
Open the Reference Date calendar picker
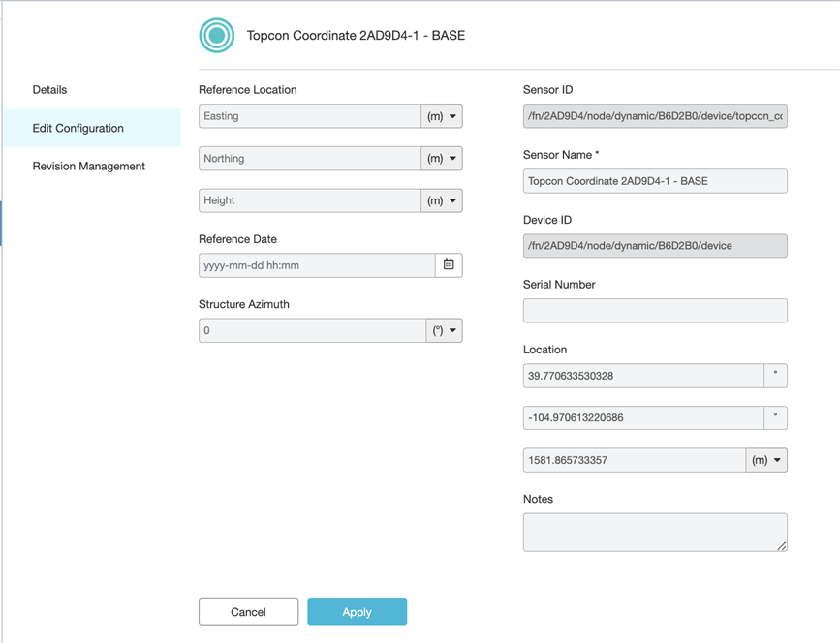tap(449, 264)
